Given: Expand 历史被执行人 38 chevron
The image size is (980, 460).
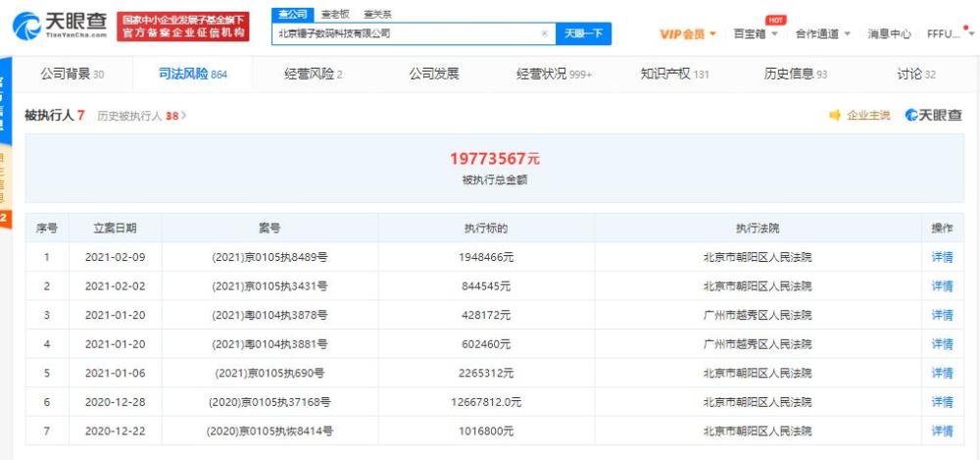Looking at the screenshot, I should tap(184, 116).
